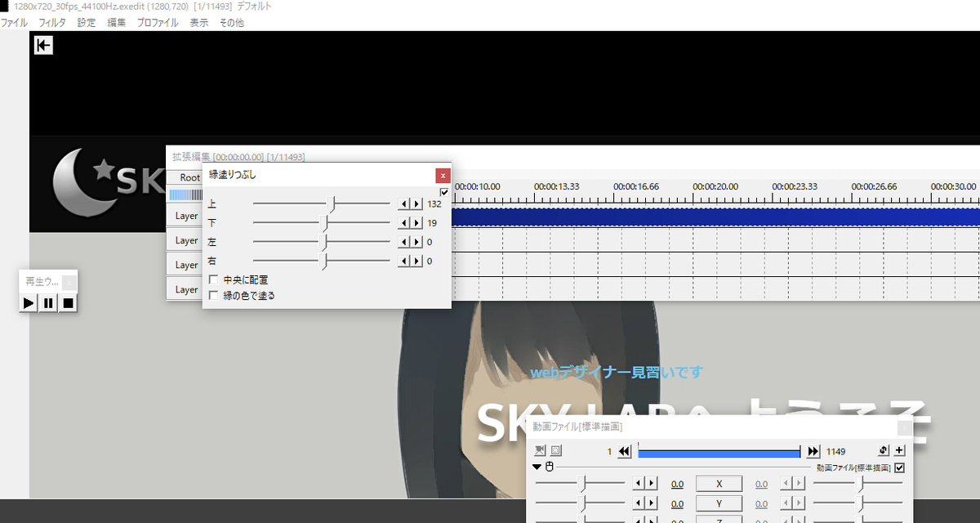Decrease 上 value with left arrow
980x523 pixels.
(x=403, y=203)
